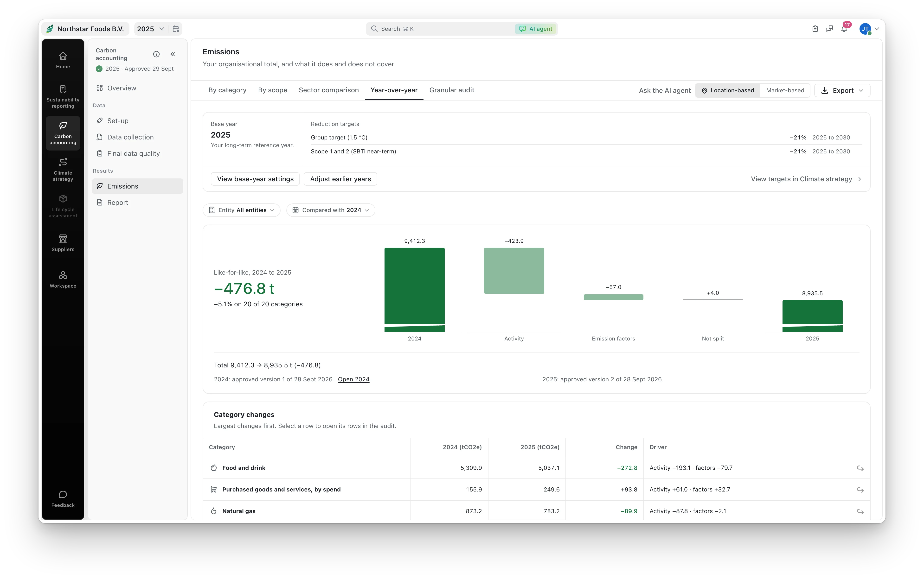This screenshot has height=579, width=924.
Task: Open Compared with 2024 dropdown
Action: click(331, 210)
